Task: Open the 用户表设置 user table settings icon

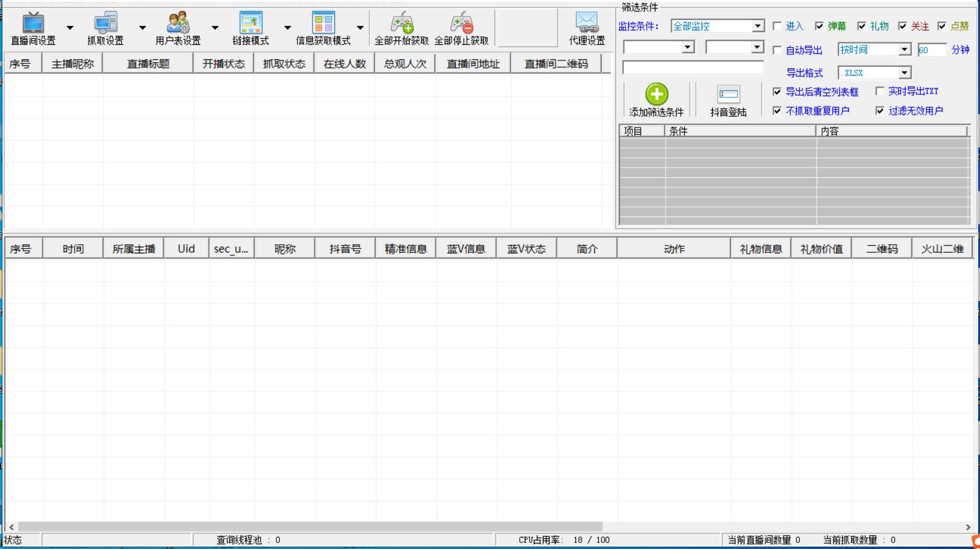Action: click(178, 23)
